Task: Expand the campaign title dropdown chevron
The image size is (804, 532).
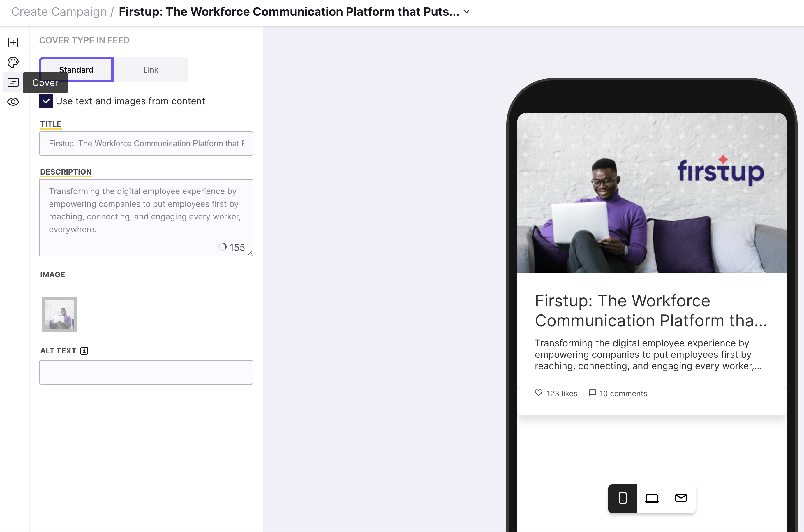Action: (x=466, y=12)
